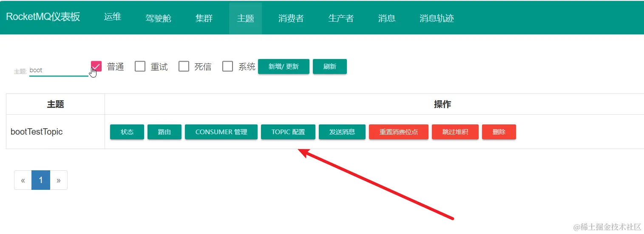Viewport: 644px width, 234px height.
Task: Select the 主题 nav tab
Action: [x=246, y=18]
